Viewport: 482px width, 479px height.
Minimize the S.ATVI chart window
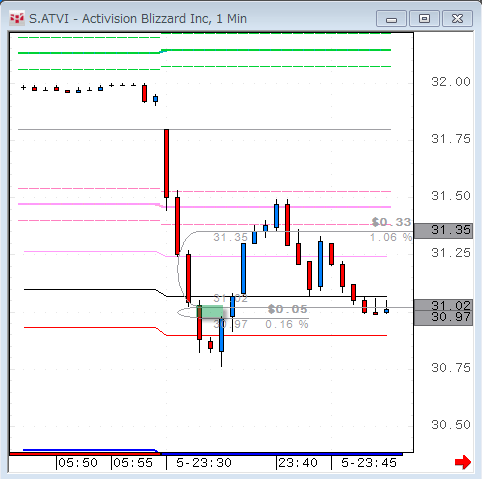[x=391, y=18]
